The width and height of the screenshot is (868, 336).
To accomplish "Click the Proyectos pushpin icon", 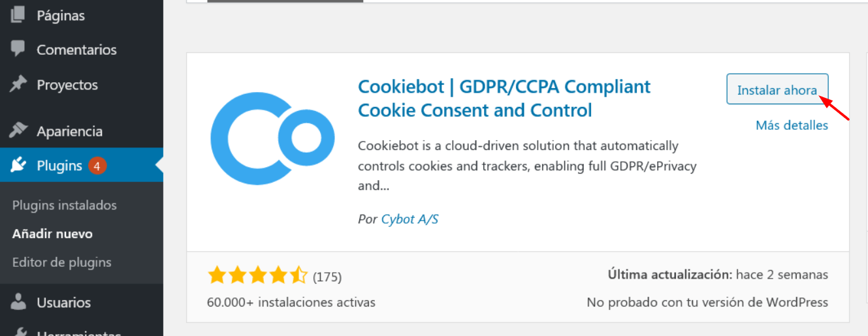I will click(x=18, y=85).
